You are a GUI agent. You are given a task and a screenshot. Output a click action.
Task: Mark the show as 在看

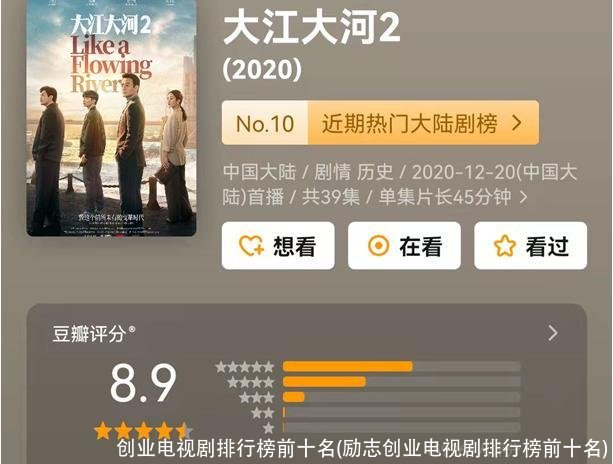404,246
